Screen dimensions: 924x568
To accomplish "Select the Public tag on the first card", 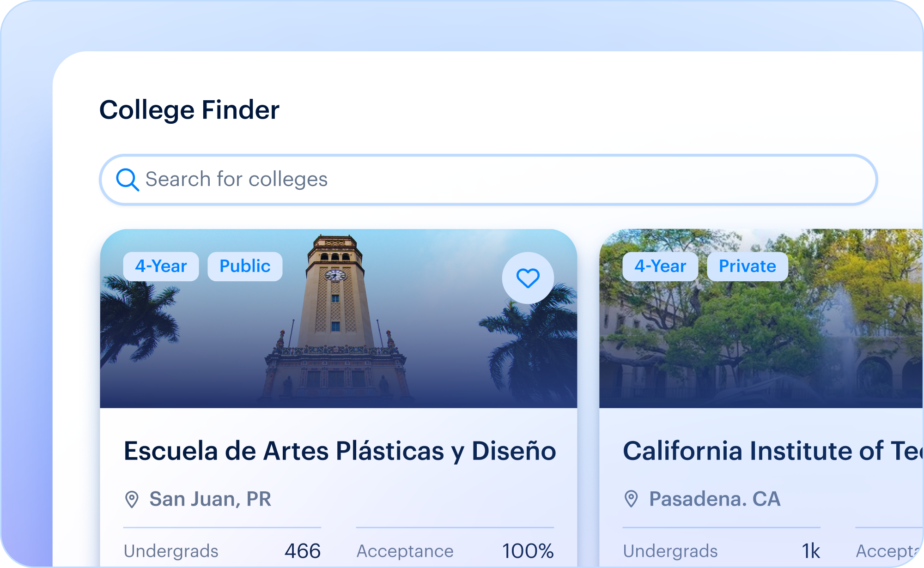I will 245,266.
